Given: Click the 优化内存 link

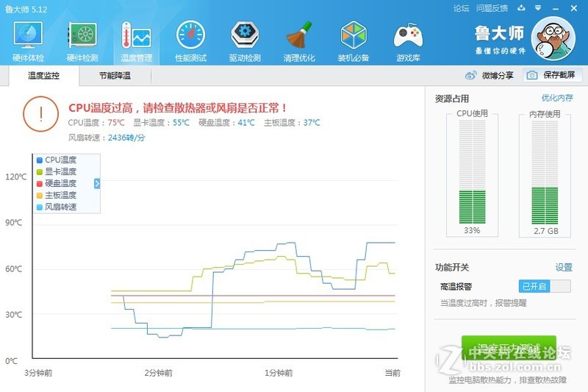Looking at the screenshot, I should tap(557, 98).
